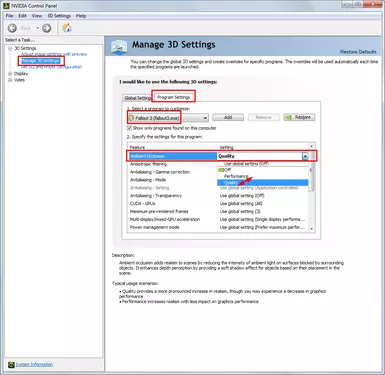Image resolution: width=385 pixels, height=375 pixels.
Task: Click settings list scroll-up arrow
Action: [311, 146]
